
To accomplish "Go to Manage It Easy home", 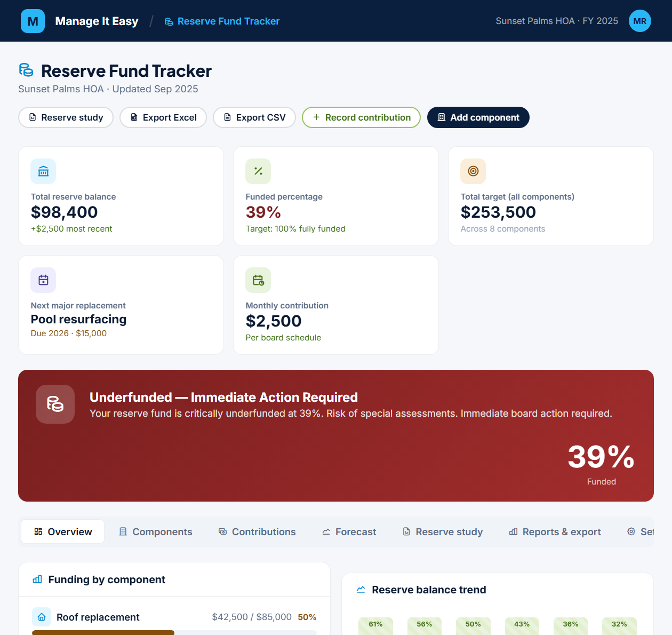I will 97,21.
